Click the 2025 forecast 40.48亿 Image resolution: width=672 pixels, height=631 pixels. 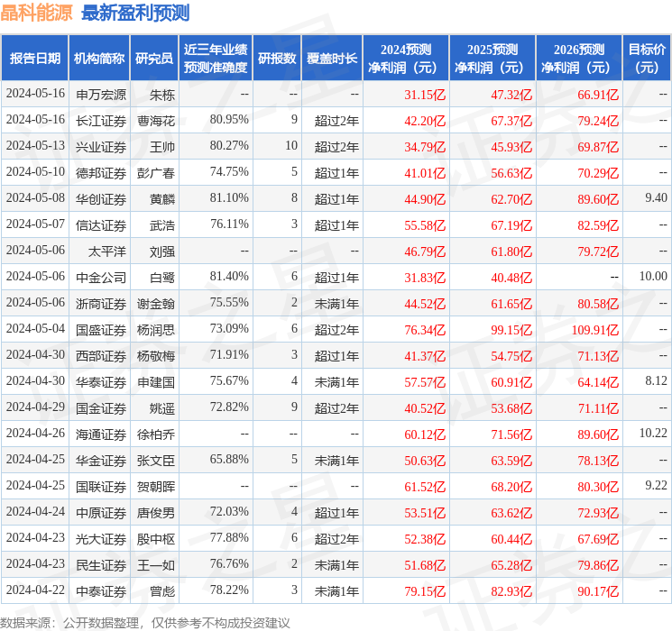click(x=511, y=278)
